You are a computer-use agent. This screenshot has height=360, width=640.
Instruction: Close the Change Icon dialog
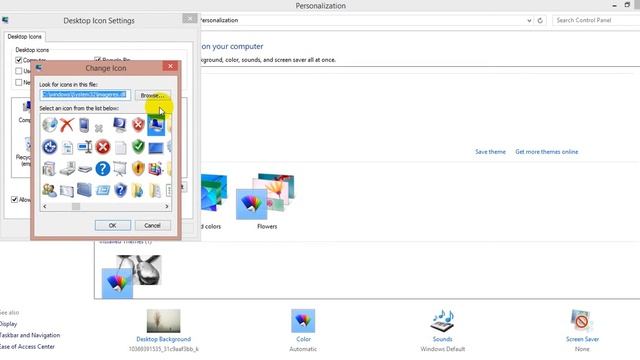click(x=170, y=66)
